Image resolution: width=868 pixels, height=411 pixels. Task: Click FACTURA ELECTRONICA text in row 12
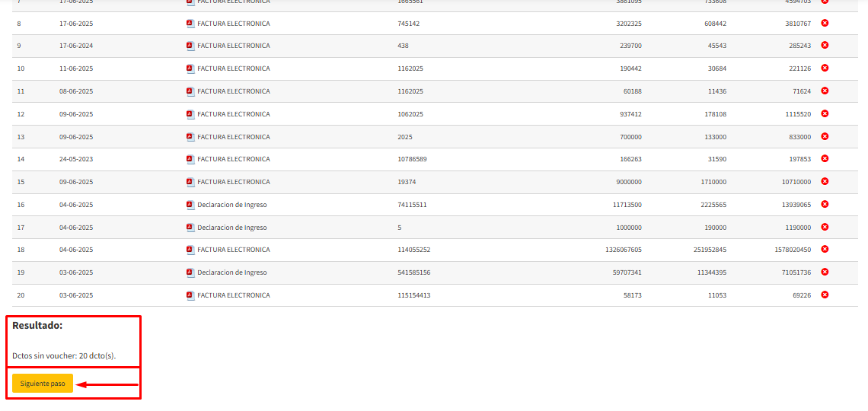(233, 114)
